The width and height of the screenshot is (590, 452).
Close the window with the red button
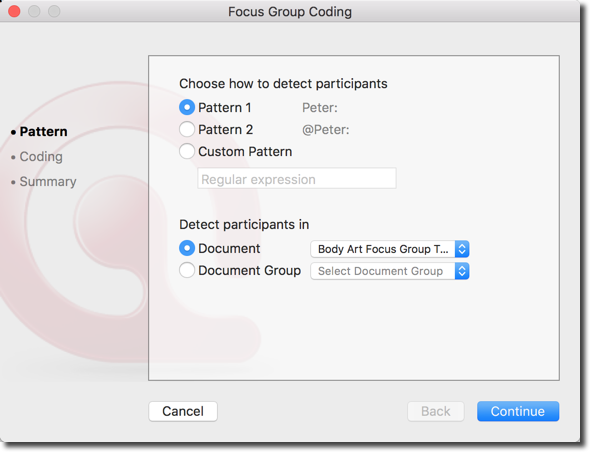14,12
